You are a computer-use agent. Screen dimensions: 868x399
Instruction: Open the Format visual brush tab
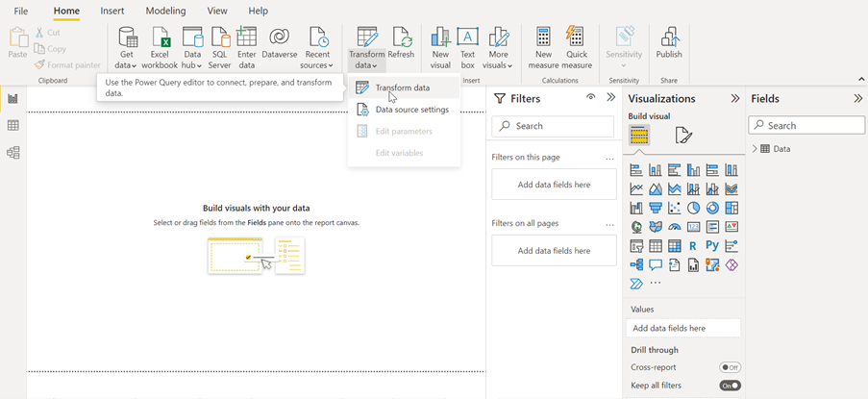point(683,135)
